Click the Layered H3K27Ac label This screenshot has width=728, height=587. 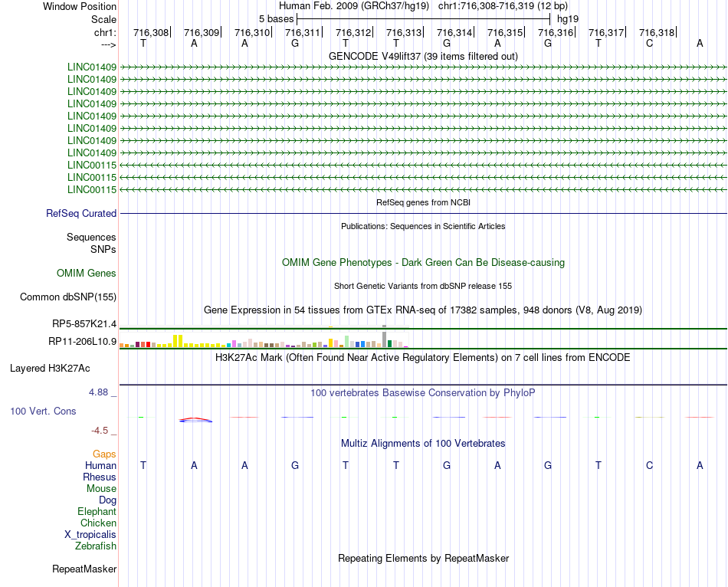pyautogui.click(x=50, y=369)
